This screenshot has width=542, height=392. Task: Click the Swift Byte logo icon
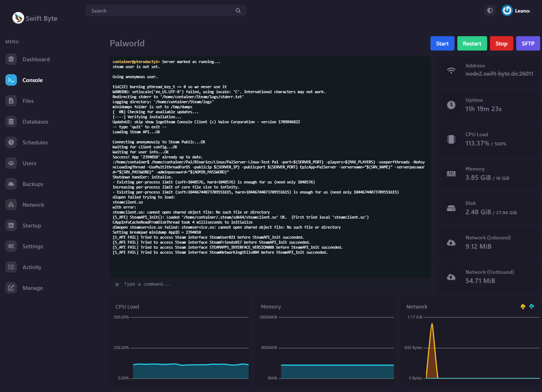(x=18, y=18)
